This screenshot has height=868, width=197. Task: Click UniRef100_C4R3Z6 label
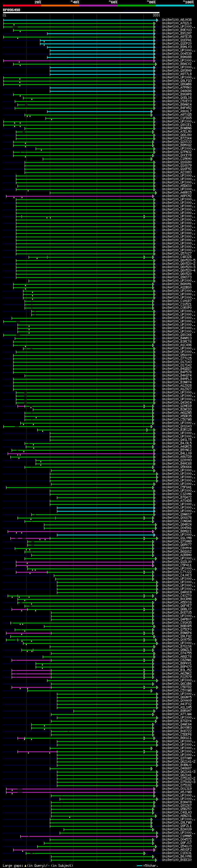point(177,257)
